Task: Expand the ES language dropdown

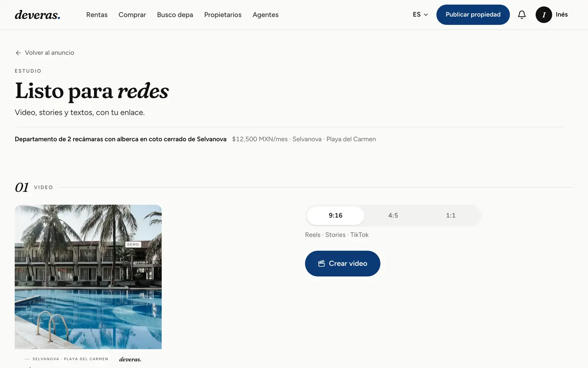Action: point(420,15)
